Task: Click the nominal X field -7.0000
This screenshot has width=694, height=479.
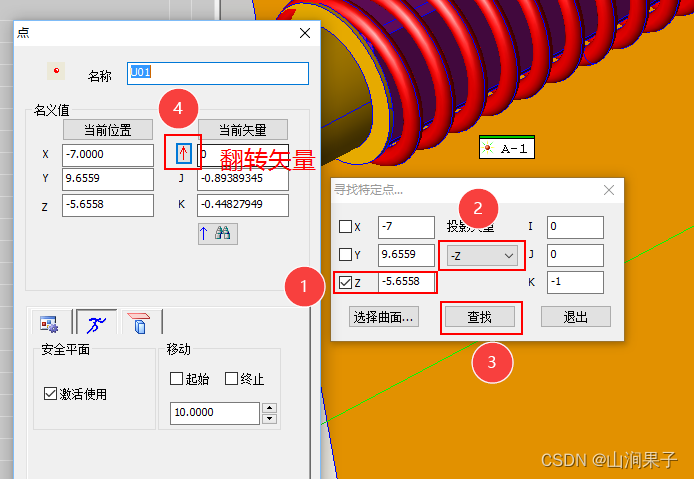Action: (x=108, y=155)
